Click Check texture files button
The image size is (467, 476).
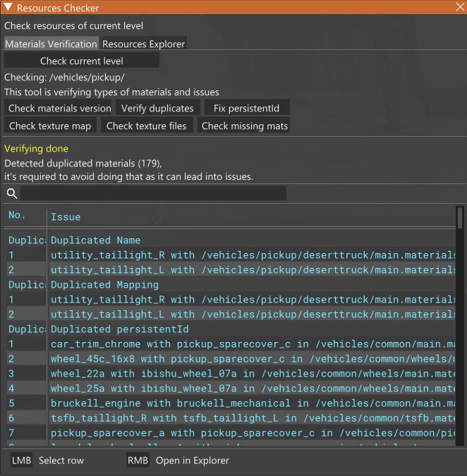pos(146,126)
